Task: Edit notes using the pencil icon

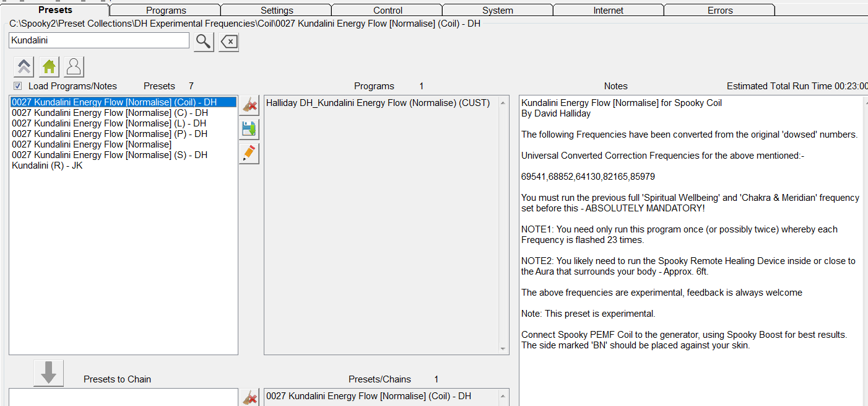Action: [249, 153]
